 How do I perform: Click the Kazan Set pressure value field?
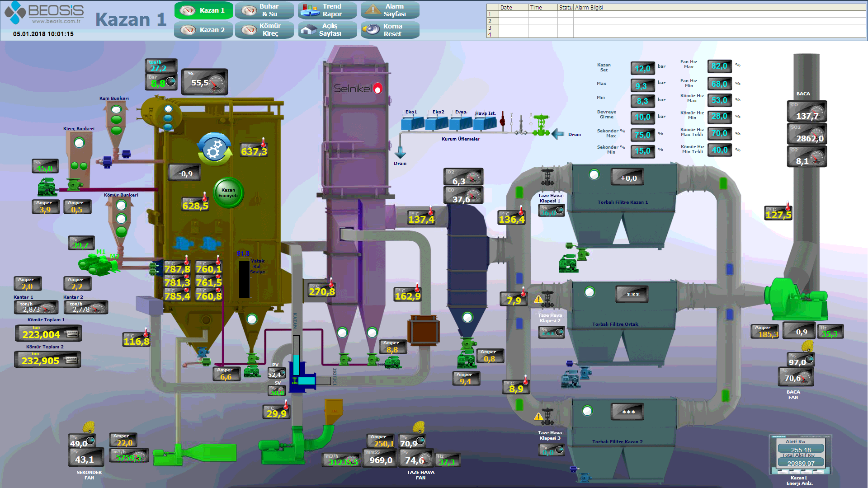click(x=642, y=68)
